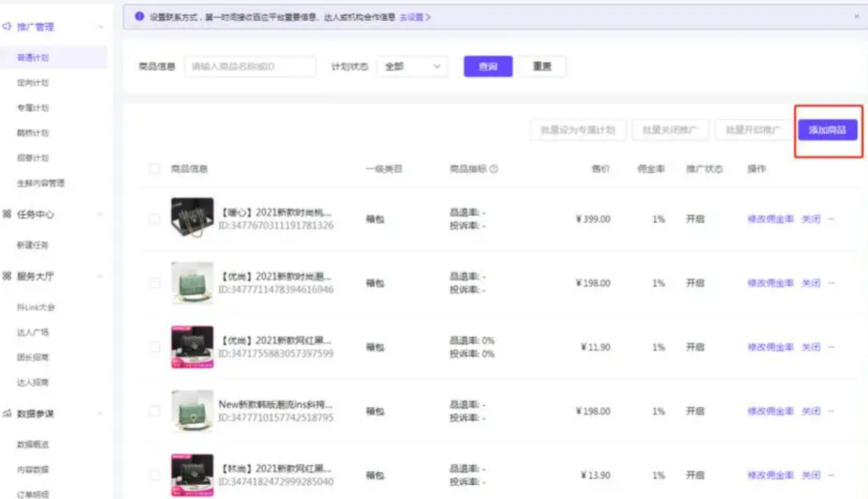Click the 推广管理 megaphone icon
Screen dimensions: 868x499
7,27
